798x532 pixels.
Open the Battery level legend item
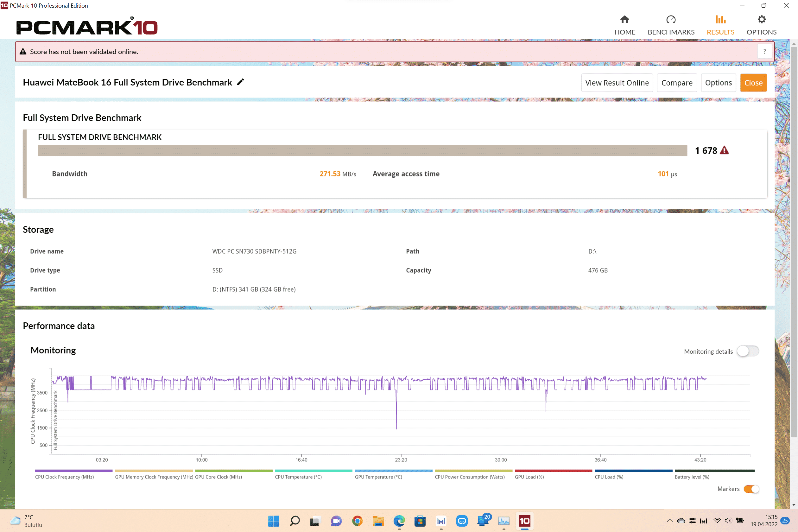coord(692,477)
